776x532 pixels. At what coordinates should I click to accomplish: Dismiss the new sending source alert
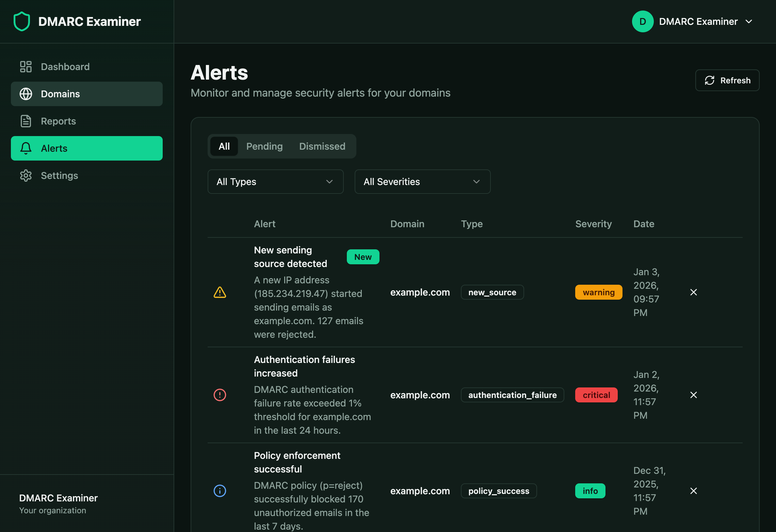(x=694, y=292)
